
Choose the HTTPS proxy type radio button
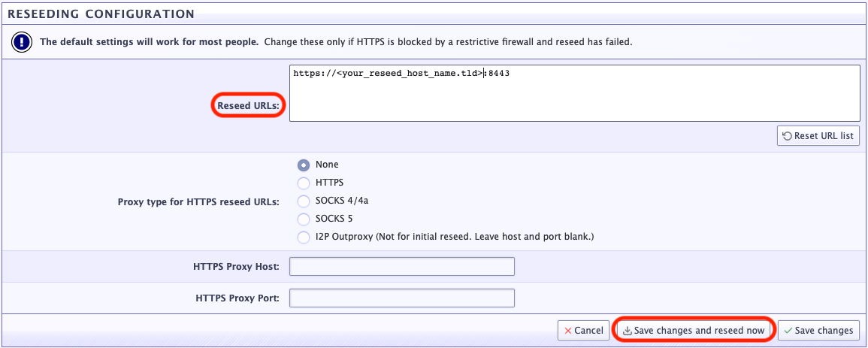coord(304,183)
